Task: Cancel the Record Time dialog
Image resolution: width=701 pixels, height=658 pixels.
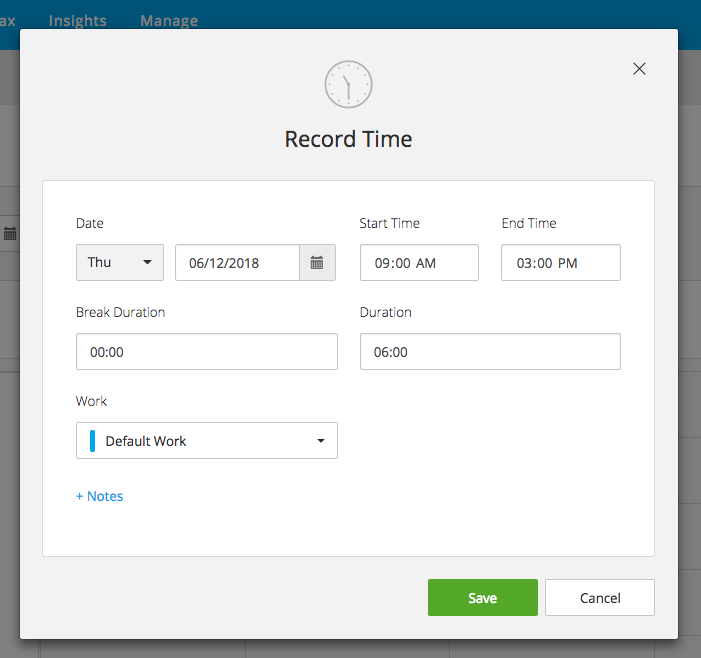Action: pos(600,598)
